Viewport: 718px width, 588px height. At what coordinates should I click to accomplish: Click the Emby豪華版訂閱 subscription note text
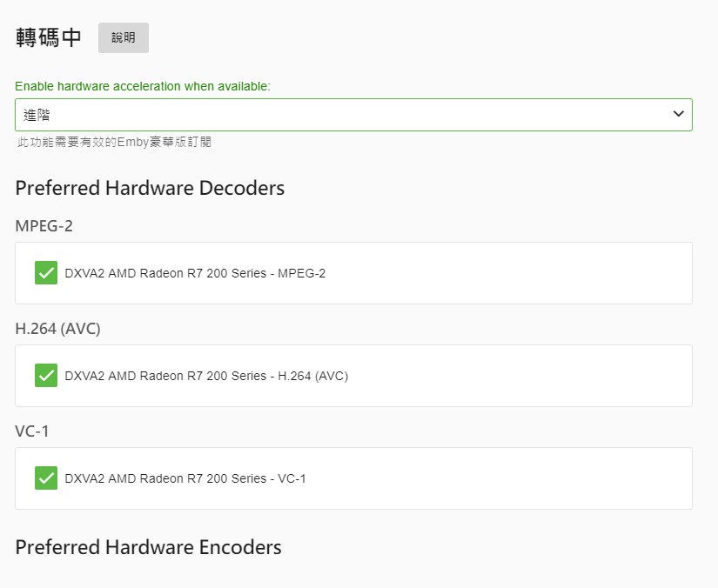[x=115, y=142]
